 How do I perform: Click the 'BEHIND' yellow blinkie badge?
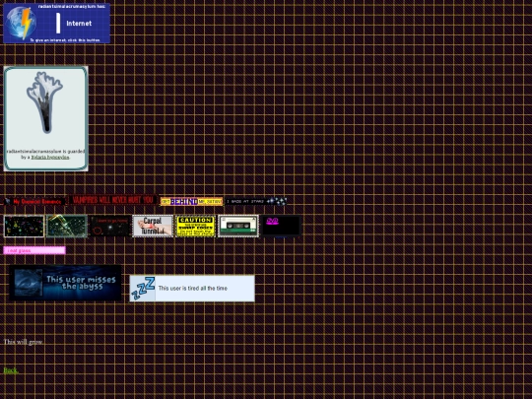192,202
